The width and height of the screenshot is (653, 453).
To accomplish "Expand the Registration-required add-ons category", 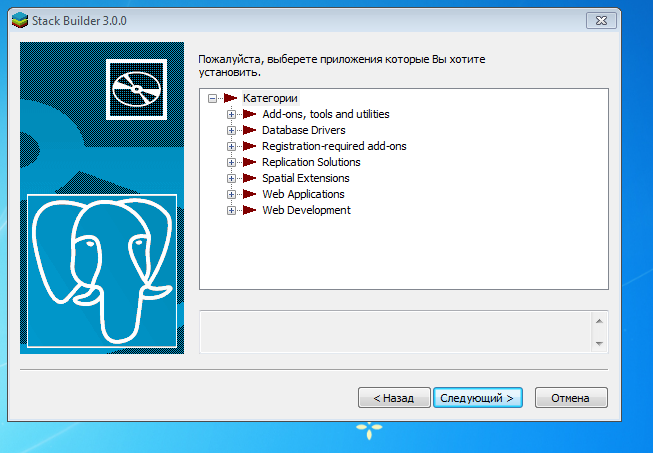I will coord(232,146).
